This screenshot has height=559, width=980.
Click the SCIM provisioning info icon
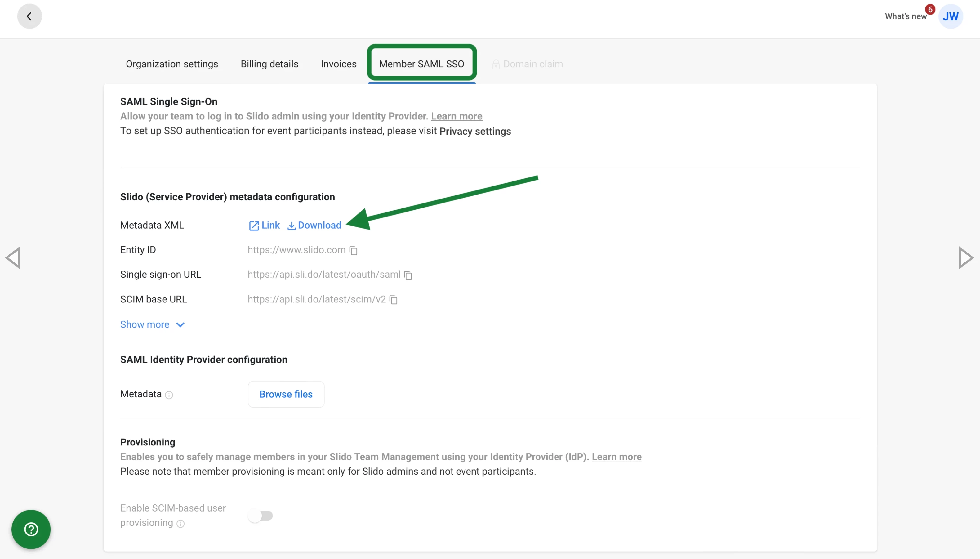click(x=180, y=524)
